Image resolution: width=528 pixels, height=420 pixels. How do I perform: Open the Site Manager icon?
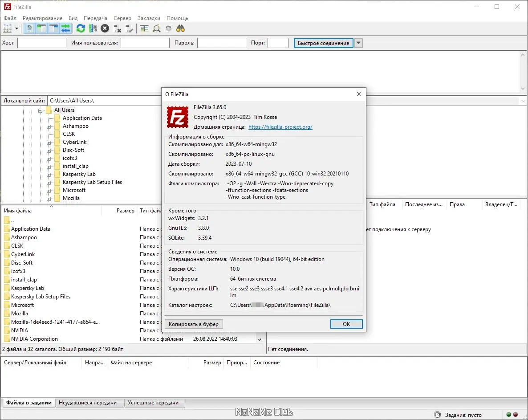click(x=8, y=29)
